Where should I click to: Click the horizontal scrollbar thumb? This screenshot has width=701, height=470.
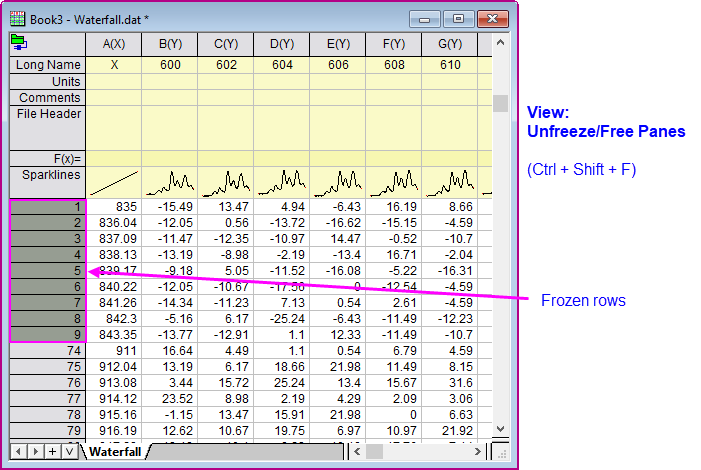[x=374, y=452]
